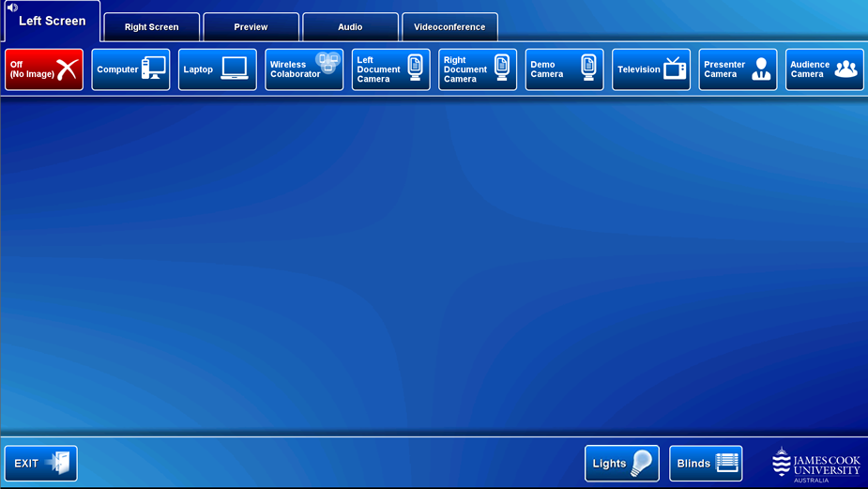Select the Left Document Camera
This screenshot has height=489, width=868.
click(390, 69)
